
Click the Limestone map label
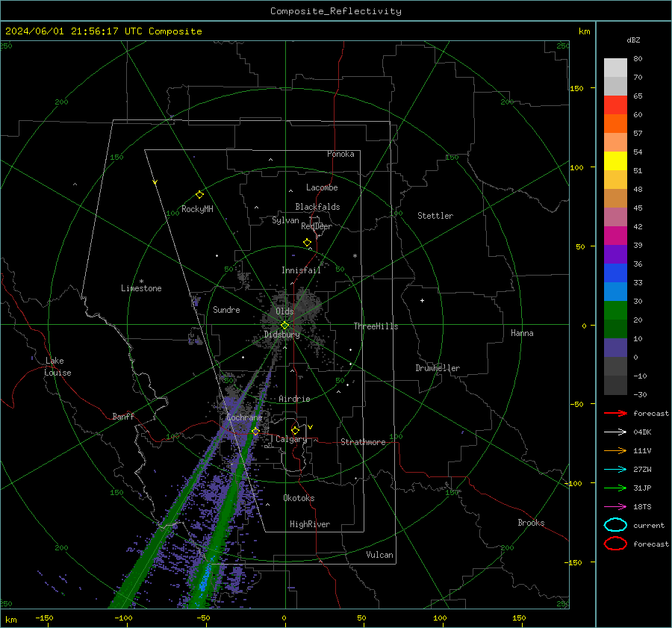[141, 288]
